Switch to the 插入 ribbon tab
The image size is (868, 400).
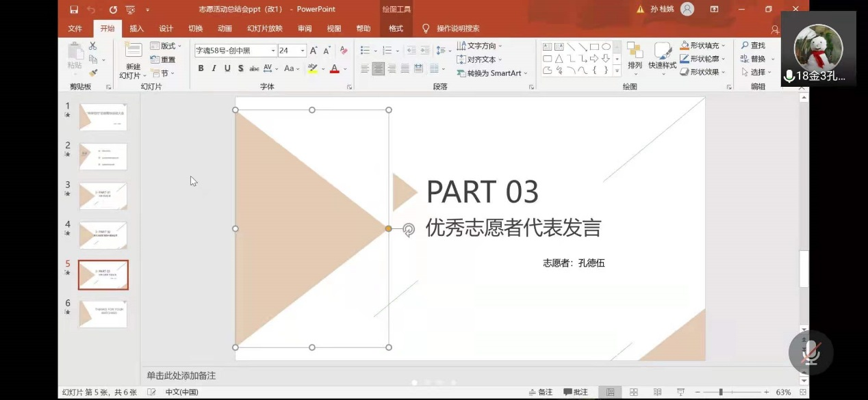click(x=137, y=29)
